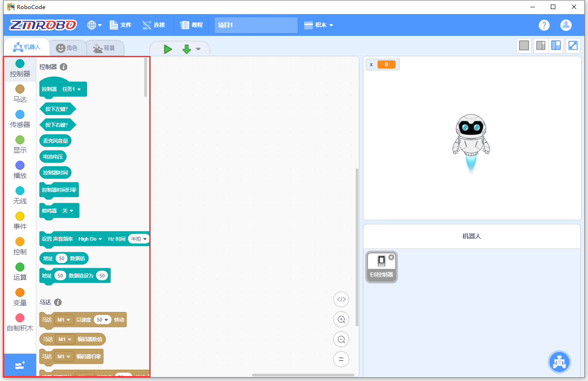Select the 播放 block category
The width and height of the screenshot is (588, 381).
click(20, 170)
